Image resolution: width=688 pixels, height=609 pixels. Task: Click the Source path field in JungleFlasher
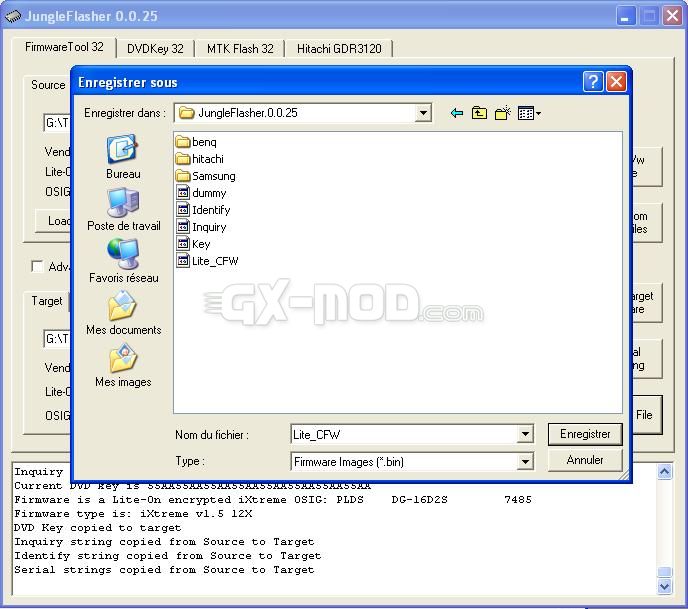[x=57, y=122]
